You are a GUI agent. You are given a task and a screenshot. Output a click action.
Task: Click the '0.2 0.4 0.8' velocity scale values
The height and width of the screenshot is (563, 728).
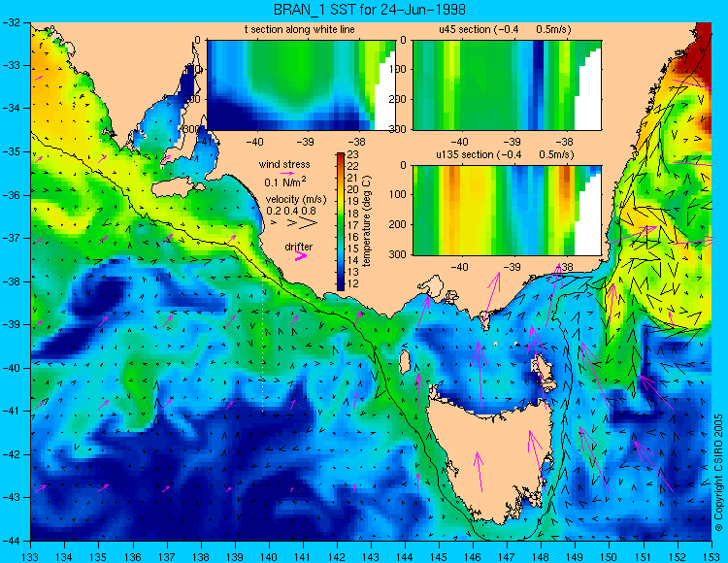coord(290,211)
